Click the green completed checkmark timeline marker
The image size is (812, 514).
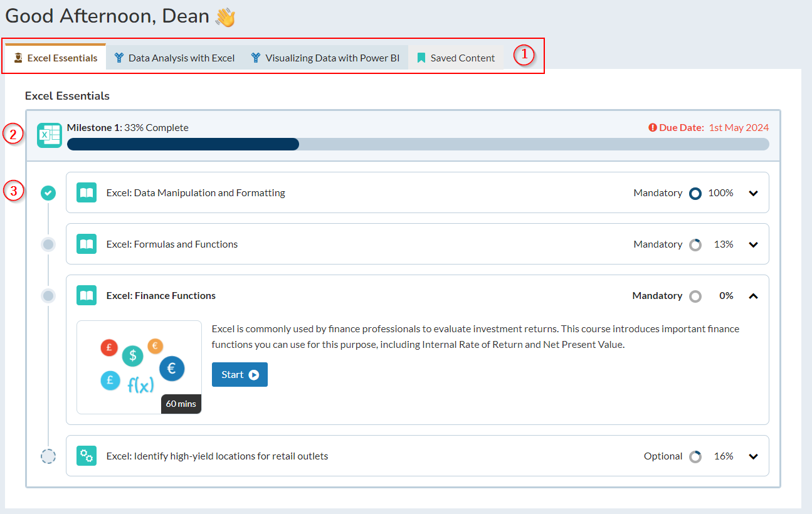48,193
